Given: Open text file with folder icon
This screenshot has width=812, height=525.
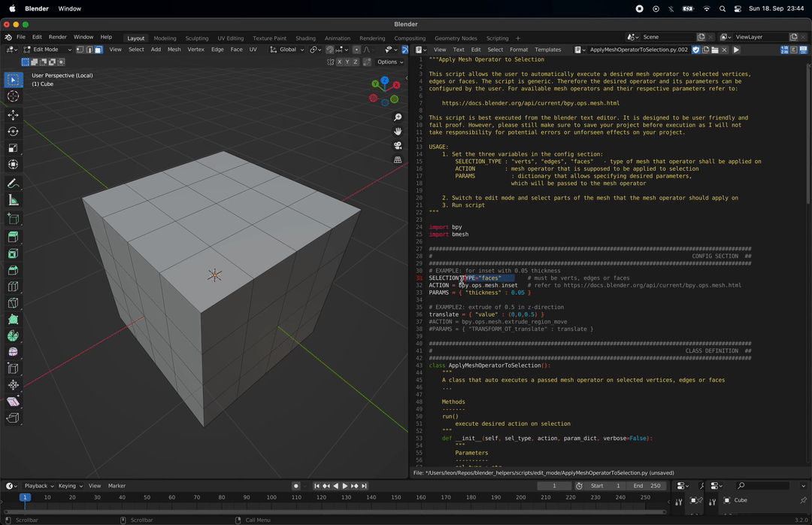Looking at the screenshot, I should (x=715, y=50).
